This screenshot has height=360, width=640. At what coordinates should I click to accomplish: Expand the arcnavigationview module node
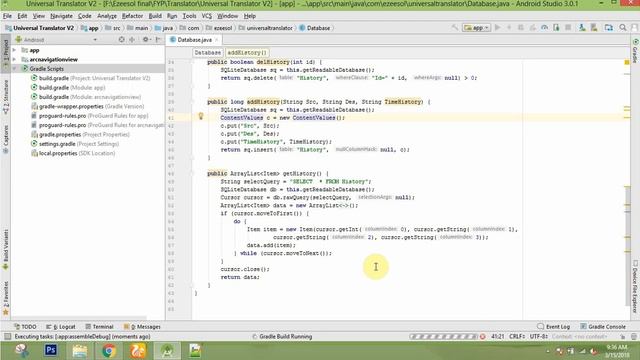15,59
